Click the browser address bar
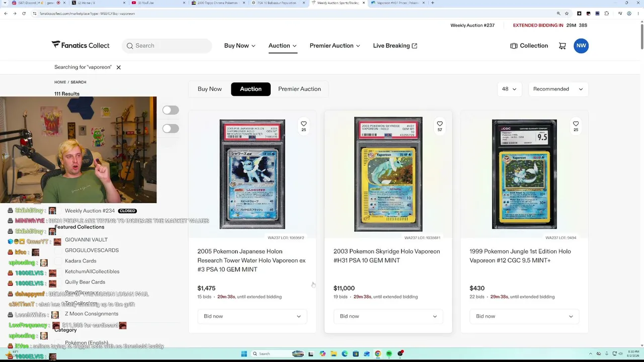 coord(292,14)
